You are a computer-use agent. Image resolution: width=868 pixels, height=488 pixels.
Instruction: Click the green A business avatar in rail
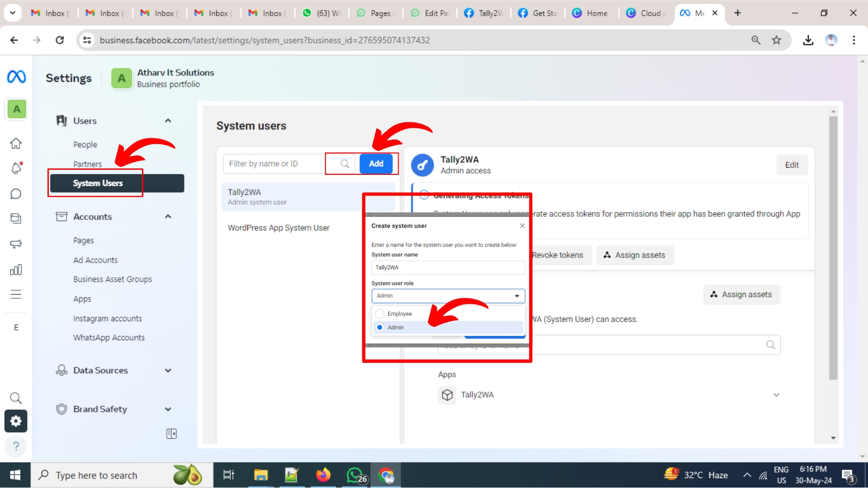click(16, 109)
